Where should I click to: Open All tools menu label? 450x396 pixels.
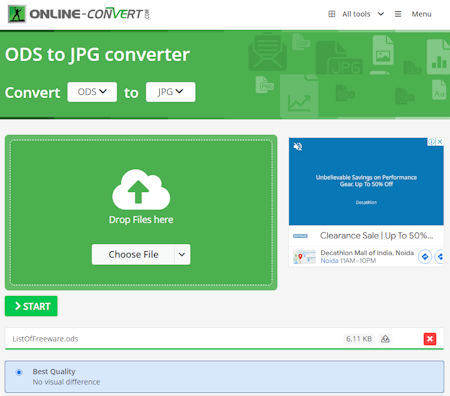[x=356, y=14]
